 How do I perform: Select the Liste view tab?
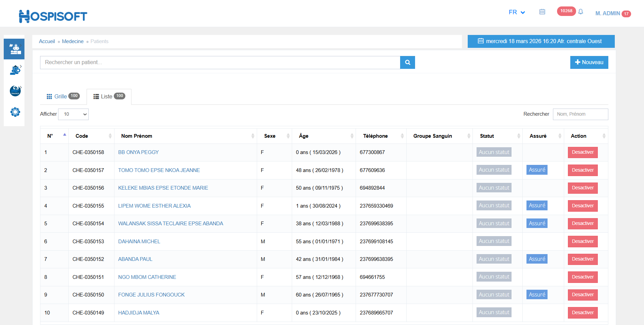(109, 96)
